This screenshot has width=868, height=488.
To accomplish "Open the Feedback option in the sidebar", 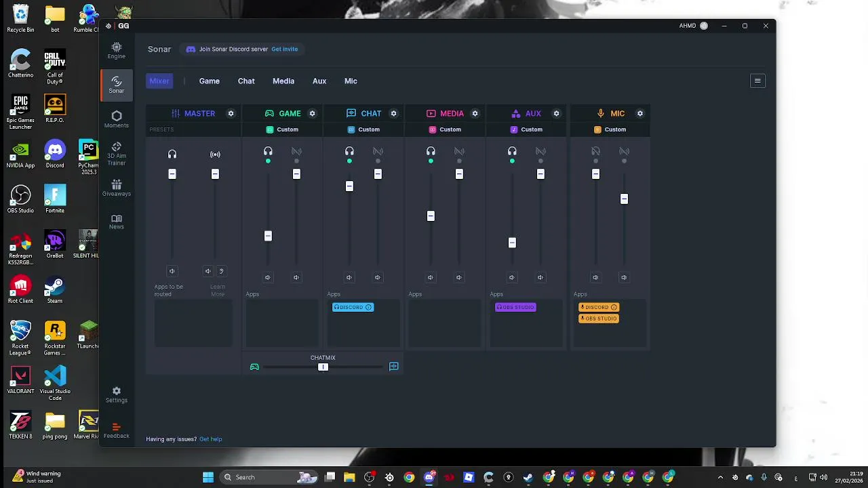I will pyautogui.click(x=117, y=430).
